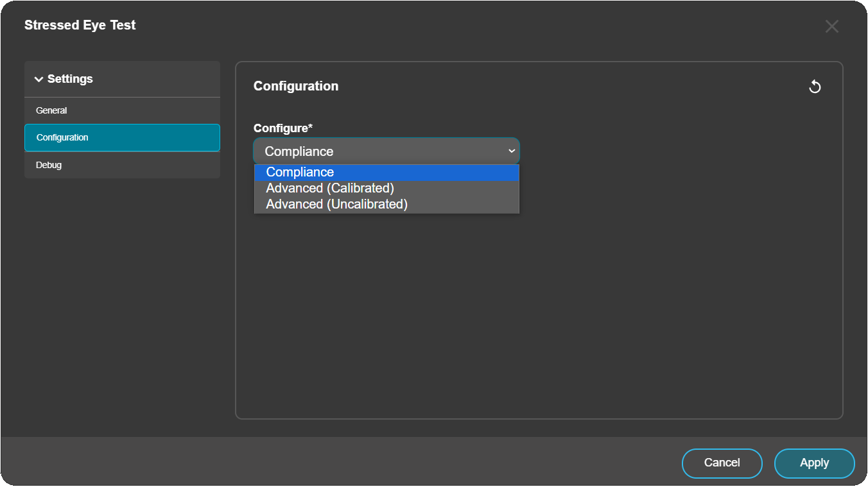Image resolution: width=868 pixels, height=487 pixels.
Task: Click the Settings header label
Action: pyautogui.click(x=70, y=79)
